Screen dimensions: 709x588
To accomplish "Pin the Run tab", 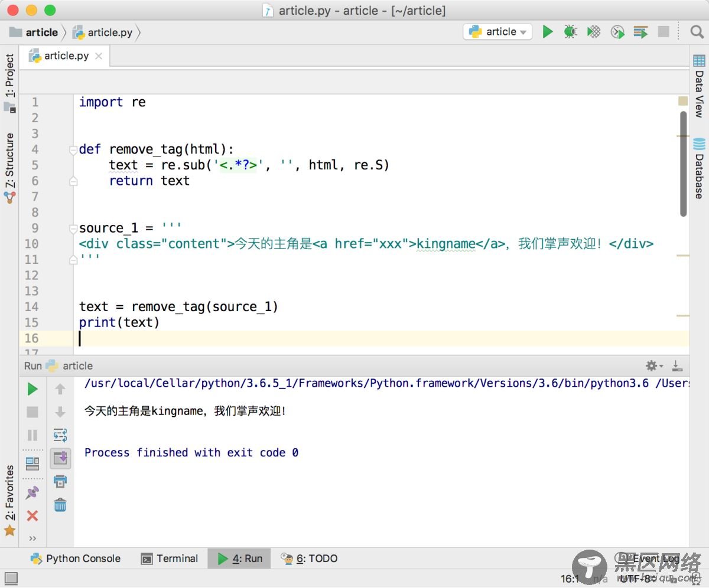I will [x=32, y=492].
